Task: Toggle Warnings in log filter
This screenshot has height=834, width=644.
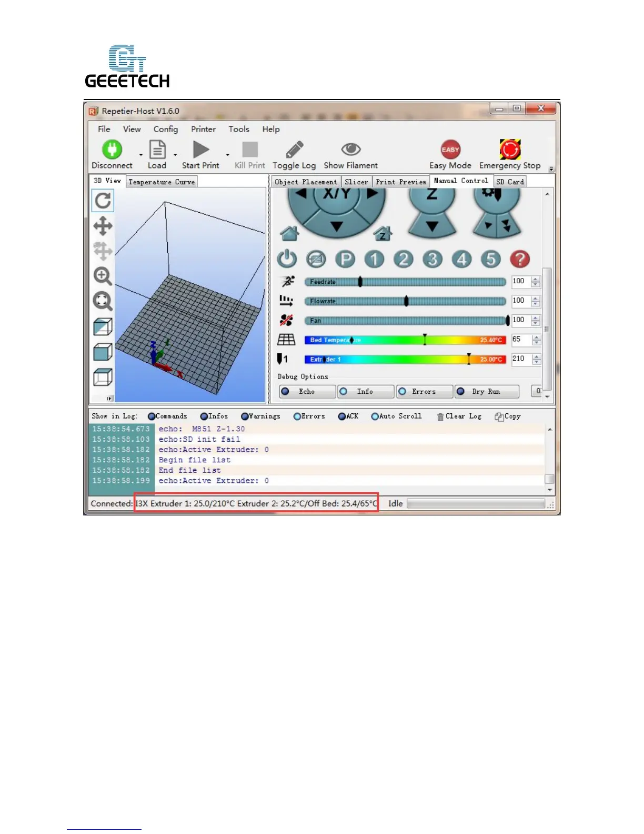Action: pyautogui.click(x=260, y=416)
